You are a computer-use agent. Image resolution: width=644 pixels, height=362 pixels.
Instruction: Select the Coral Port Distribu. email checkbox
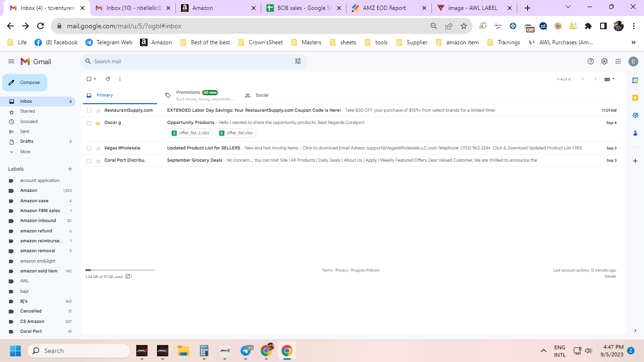pyautogui.click(x=89, y=161)
